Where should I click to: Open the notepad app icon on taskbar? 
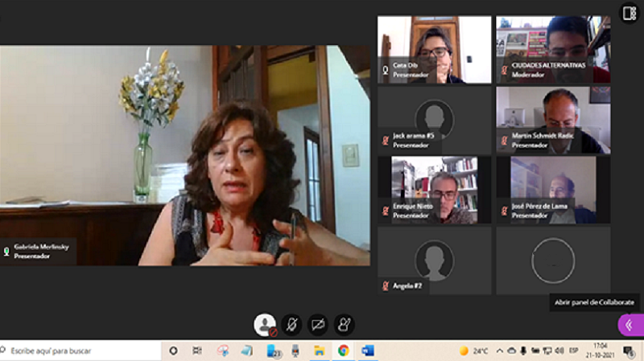(x=247, y=351)
